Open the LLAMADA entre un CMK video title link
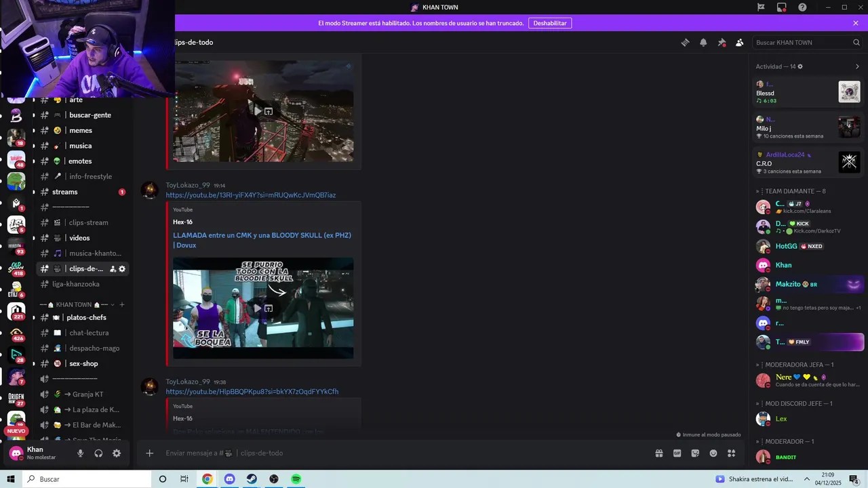 pos(262,240)
